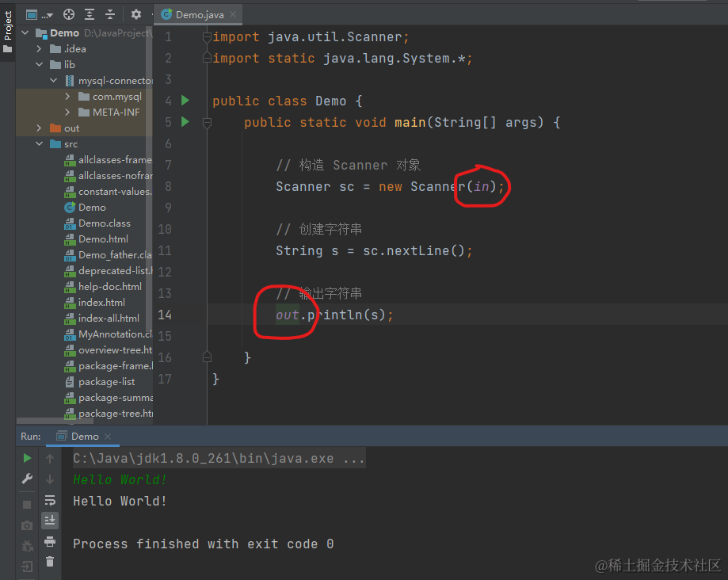Click the Expand All icon in the Project toolbar
The width and height of the screenshot is (728, 580).
(90, 15)
